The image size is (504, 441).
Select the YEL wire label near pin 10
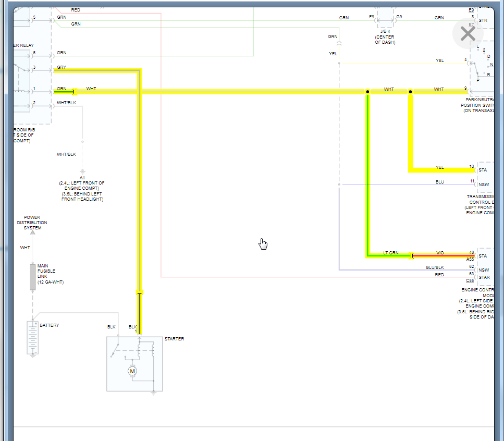click(x=440, y=167)
